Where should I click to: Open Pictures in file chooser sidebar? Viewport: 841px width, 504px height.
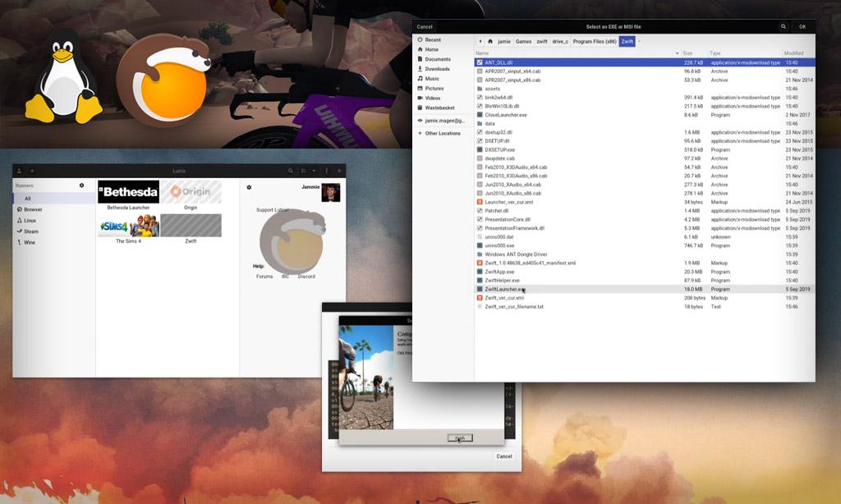pos(434,88)
